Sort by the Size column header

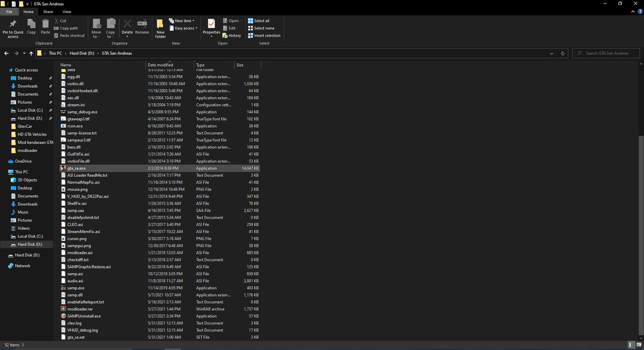pos(248,65)
